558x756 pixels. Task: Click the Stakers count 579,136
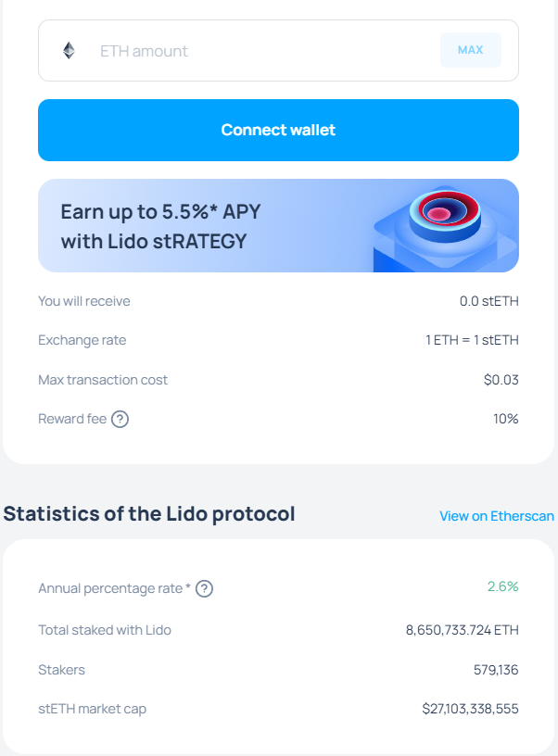tap(497, 669)
